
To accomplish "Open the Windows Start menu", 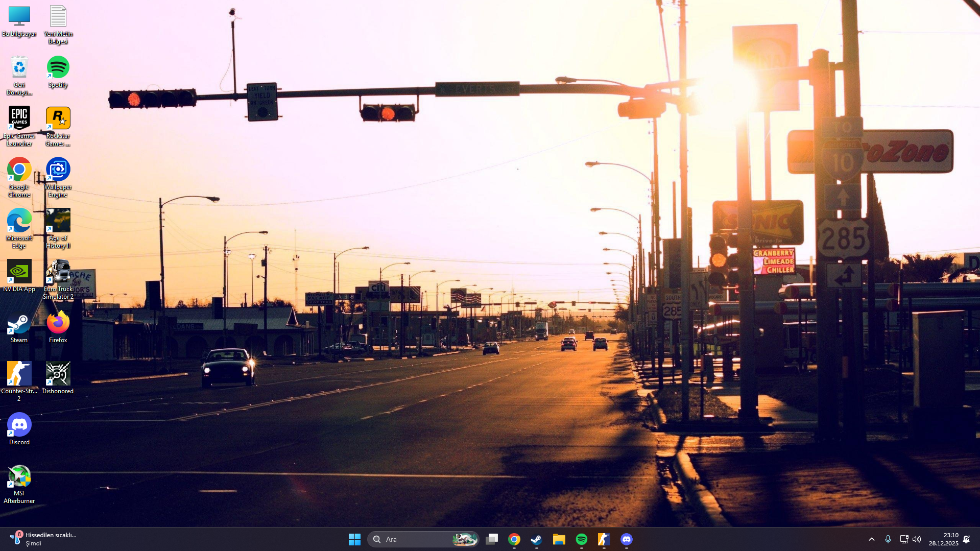I will click(x=354, y=539).
